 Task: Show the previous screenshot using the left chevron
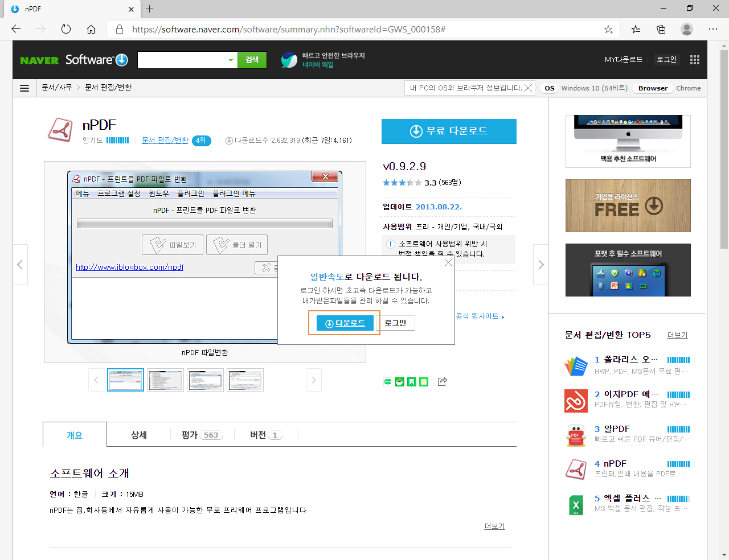pos(20,265)
